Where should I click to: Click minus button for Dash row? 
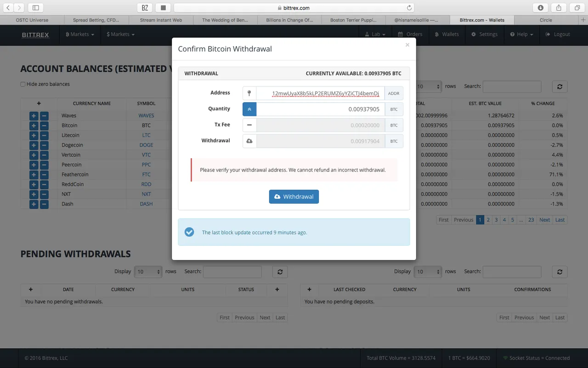point(44,204)
